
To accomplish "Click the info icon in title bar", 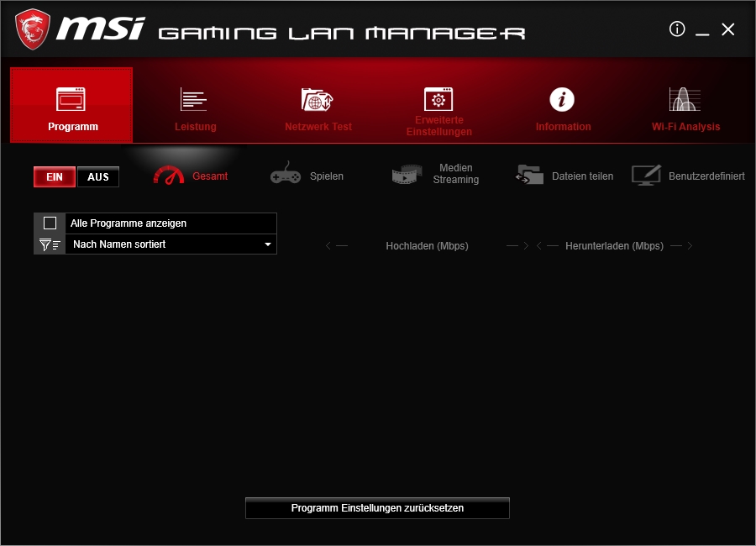I will click(x=677, y=29).
